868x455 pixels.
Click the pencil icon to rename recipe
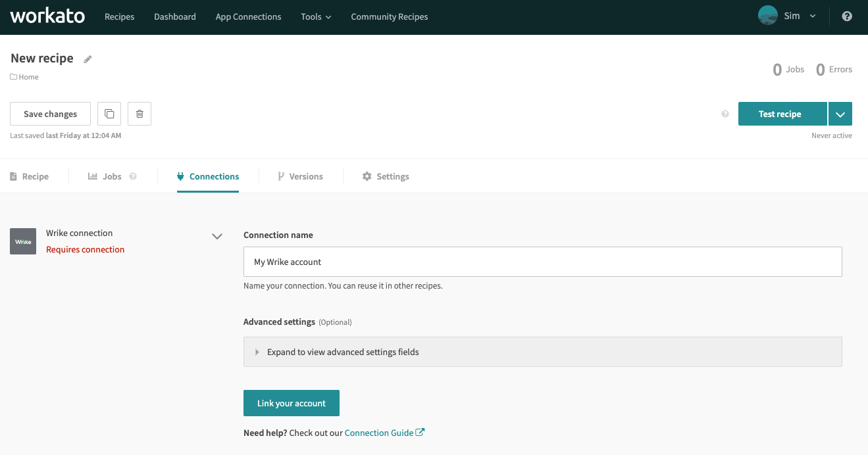pyautogui.click(x=88, y=59)
